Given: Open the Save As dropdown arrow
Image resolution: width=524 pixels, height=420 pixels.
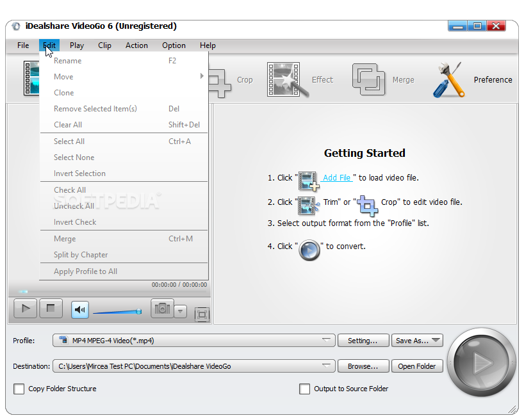Looking at the screenshot, I should click(x=436, y=340).
